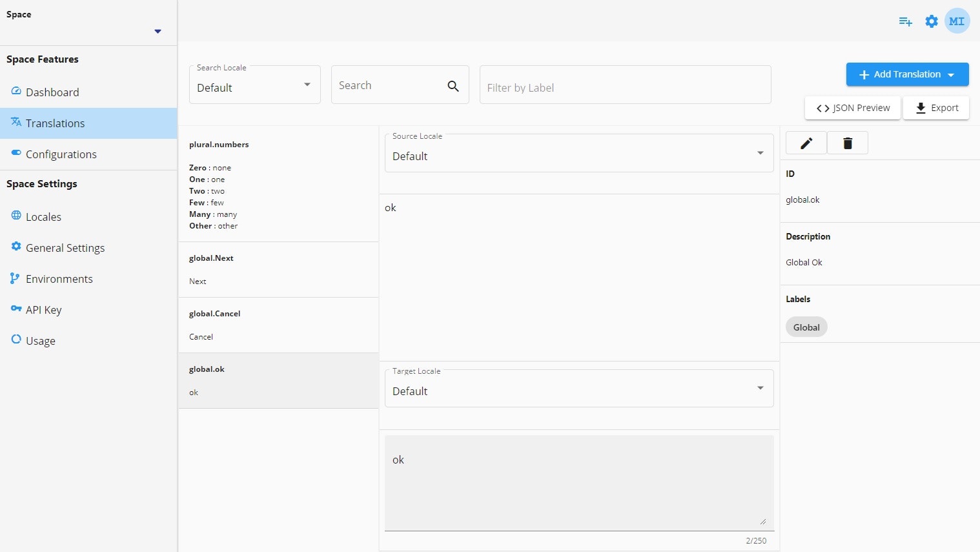
Task: Open the JSON Preview
Action: pyautogui.click(x=853, y=108)
